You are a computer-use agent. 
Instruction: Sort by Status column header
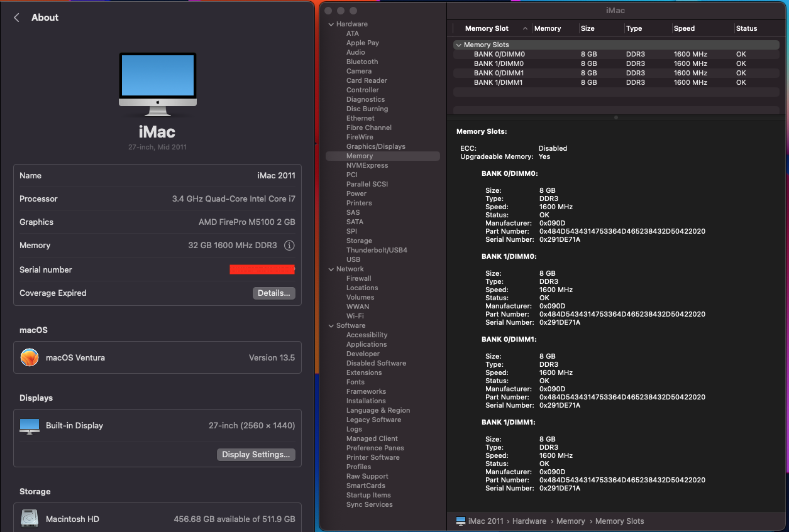point(747,28)
